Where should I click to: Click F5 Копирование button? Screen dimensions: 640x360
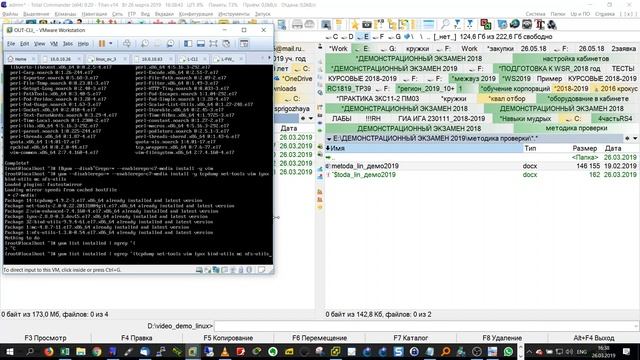[228, 338]
